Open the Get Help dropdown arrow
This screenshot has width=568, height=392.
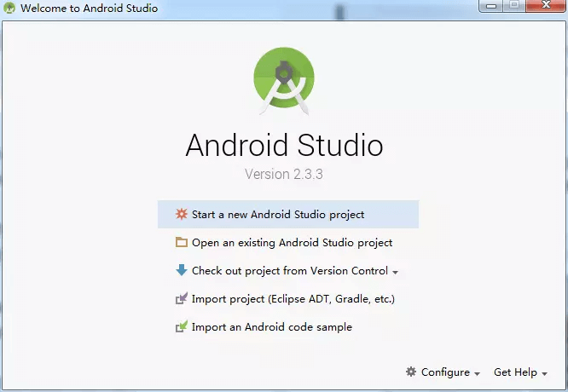[544, 373]
